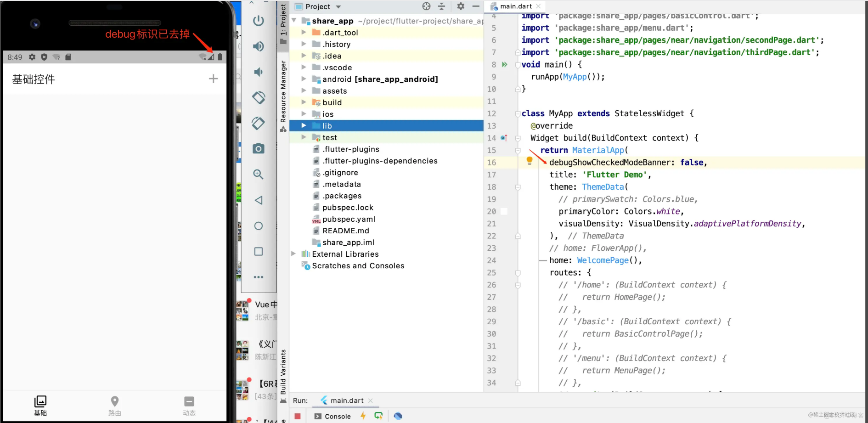This screenshot has width=868, height=423.
Task: Expand the lib folder arrow
Action: coord(304,125)
